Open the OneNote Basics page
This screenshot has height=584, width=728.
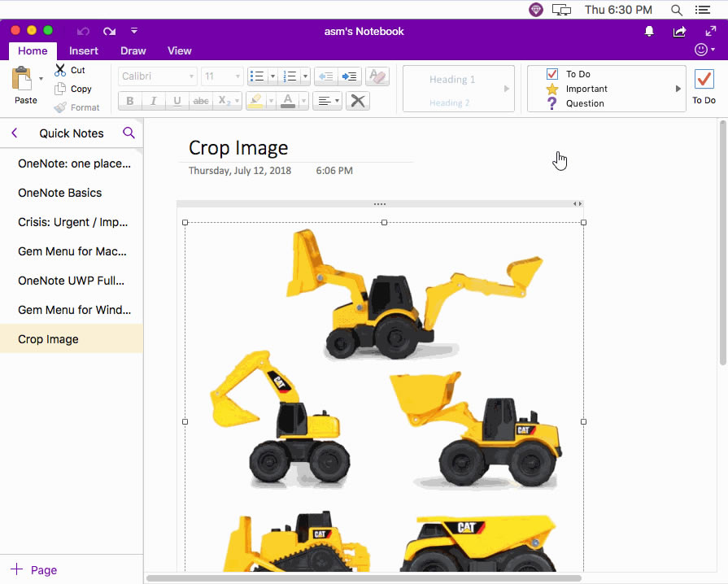(60, 193)
